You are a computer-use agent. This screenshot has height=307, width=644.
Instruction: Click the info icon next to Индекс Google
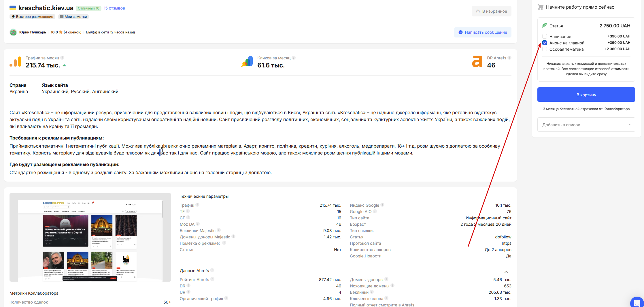click(x=382, y=205)
